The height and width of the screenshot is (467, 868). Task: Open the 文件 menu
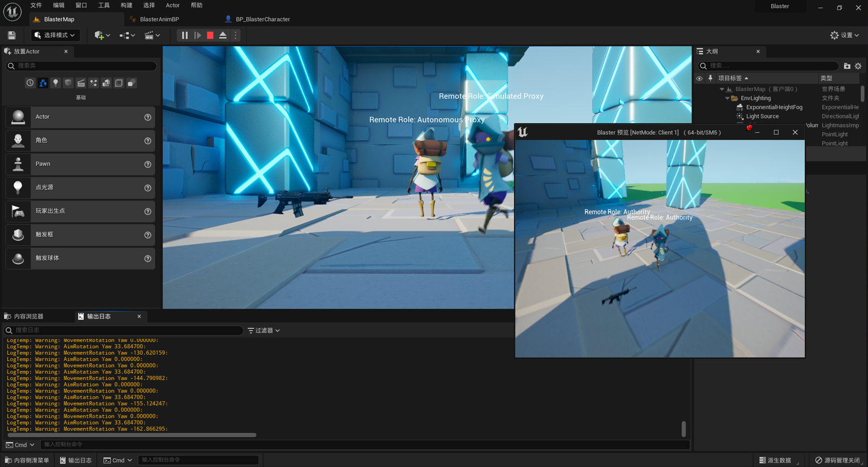tap(36, 5)
